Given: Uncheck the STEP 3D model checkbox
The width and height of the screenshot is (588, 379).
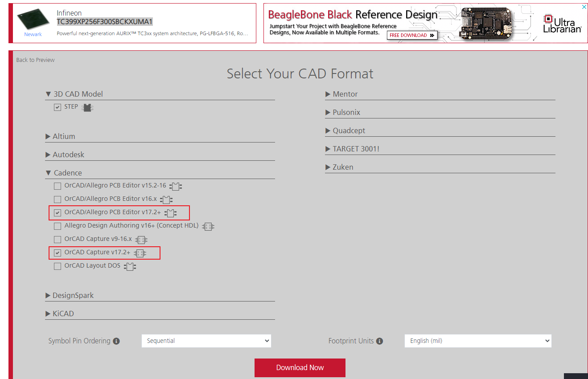Looking at the screenshot, I should 58,107.
